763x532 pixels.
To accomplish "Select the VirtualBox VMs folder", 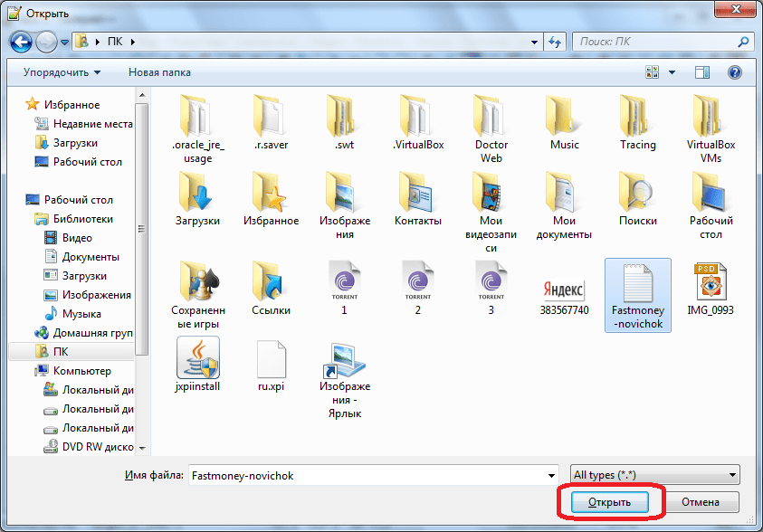I will point(711,128).
